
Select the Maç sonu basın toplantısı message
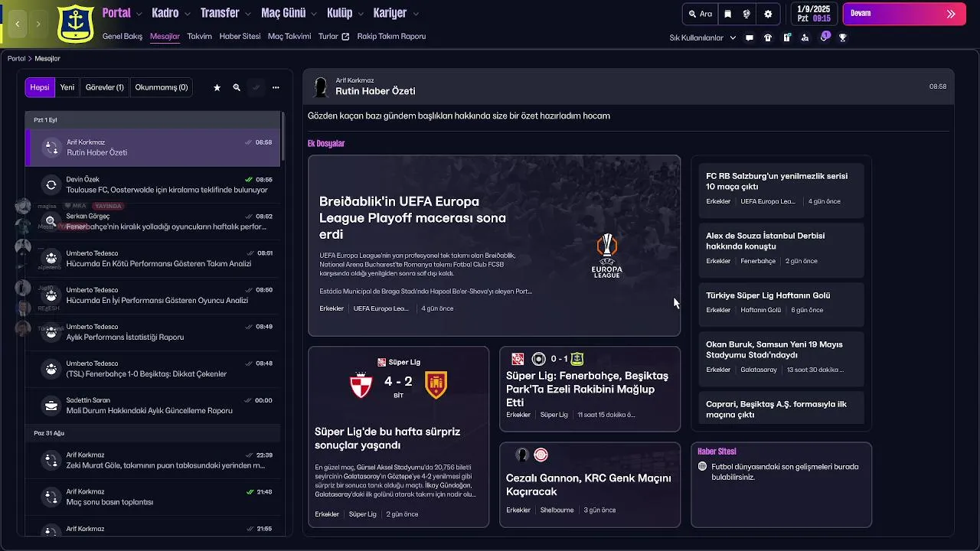[x=153, y=497]
